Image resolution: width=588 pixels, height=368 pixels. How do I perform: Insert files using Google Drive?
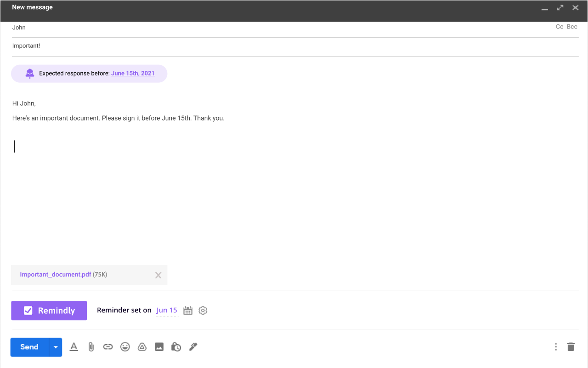tap(142, 346)
